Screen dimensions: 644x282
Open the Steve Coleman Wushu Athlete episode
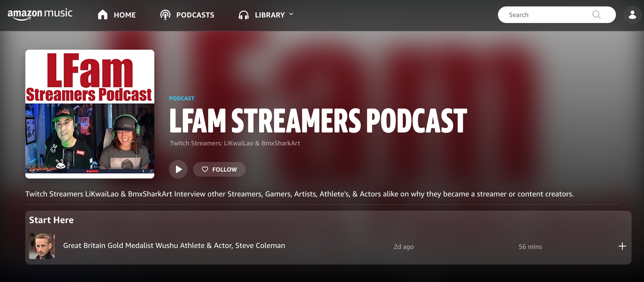coord(174,245)
